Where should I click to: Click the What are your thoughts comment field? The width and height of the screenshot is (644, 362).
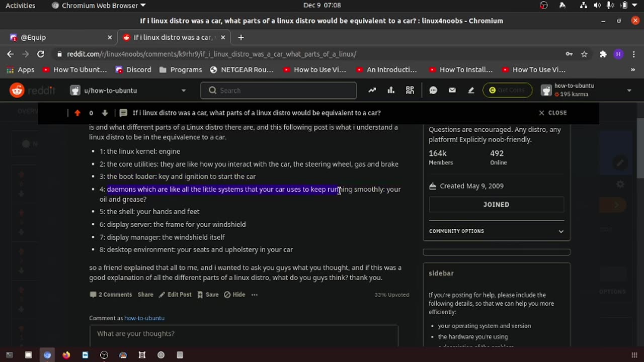(x=244, y=333)
